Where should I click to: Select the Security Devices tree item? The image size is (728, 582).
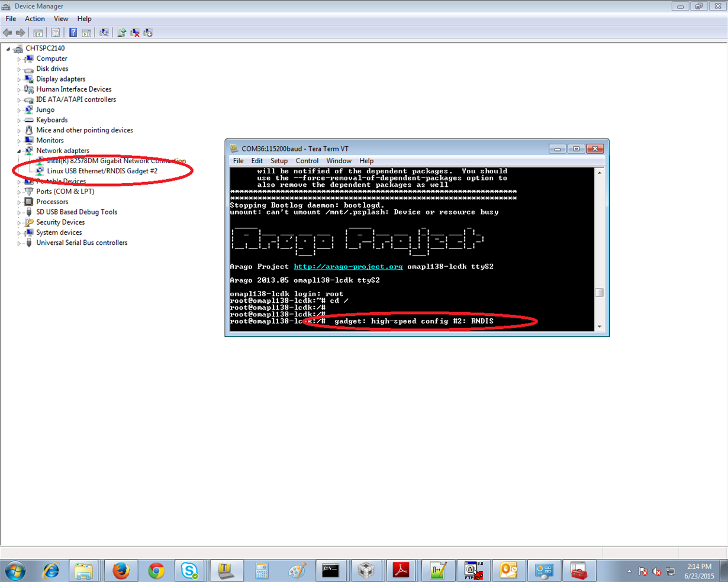coord(60,222)
